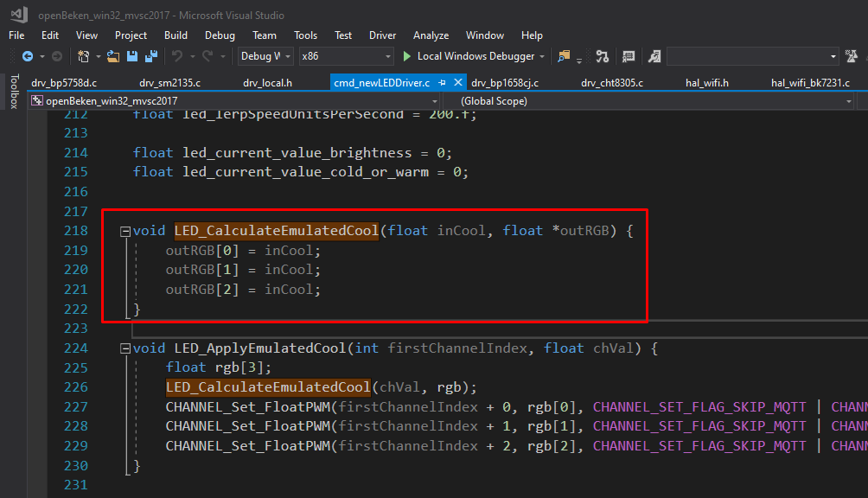Viewport: 868px width, 498px height.
Task: Collapse the LED_ApplyEmulatedCool function
Action: pos(125,348)
